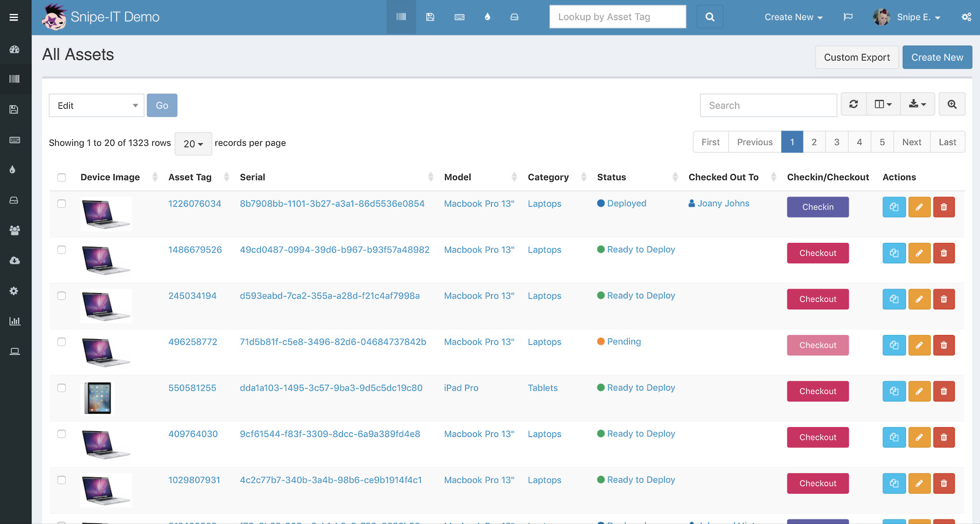This screenshot has height=524, width=980.
Task: Toggle the select-all checkbox in table header
Action: point(62,178)
